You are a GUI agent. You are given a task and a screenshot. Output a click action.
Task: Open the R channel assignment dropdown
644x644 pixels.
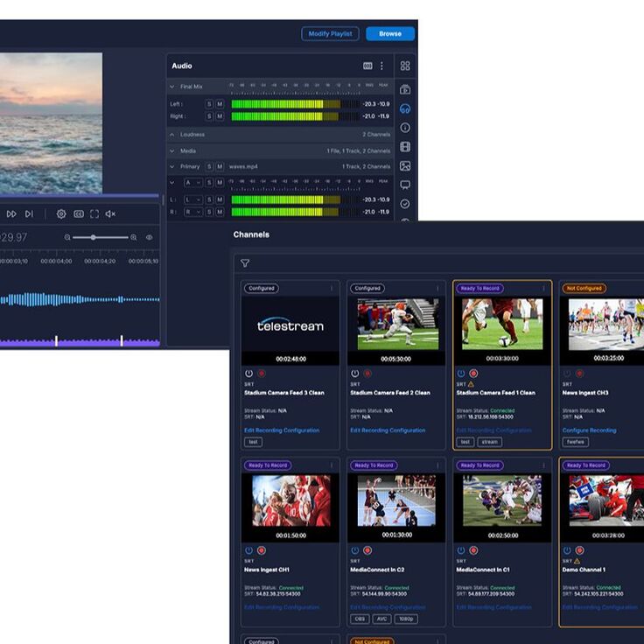(x=193, y=212)
